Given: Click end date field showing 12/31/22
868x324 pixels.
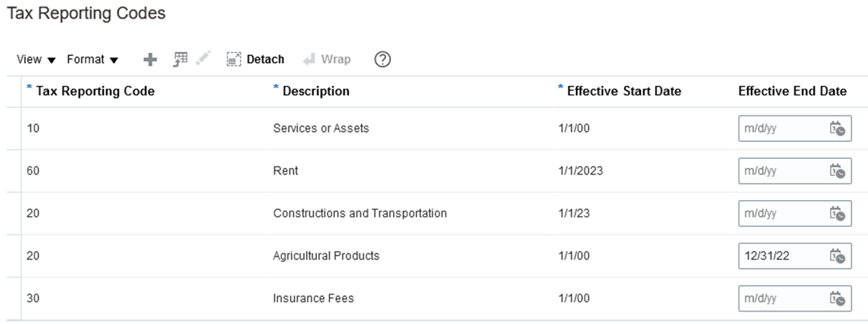Looking at the screenshot, I should (x=779, y=256).
